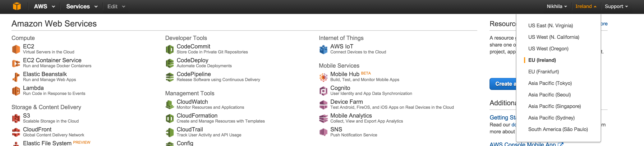Open the Nikhila account dropdown
Viewport: 644px width, 146px height.
pos(556,7)
